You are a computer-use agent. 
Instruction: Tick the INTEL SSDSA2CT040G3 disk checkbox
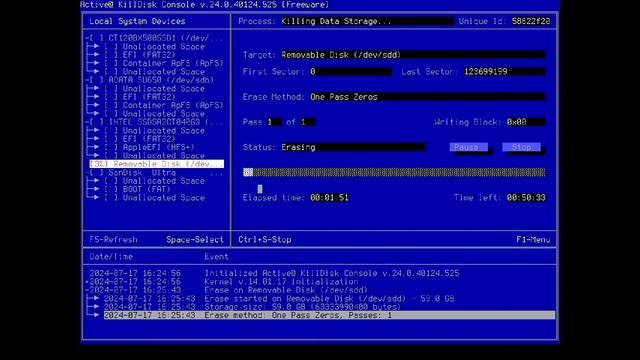[97, 122]
